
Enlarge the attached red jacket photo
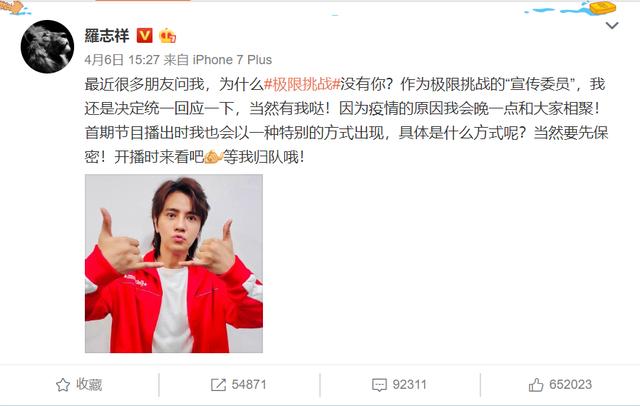[x=174, y=264]
